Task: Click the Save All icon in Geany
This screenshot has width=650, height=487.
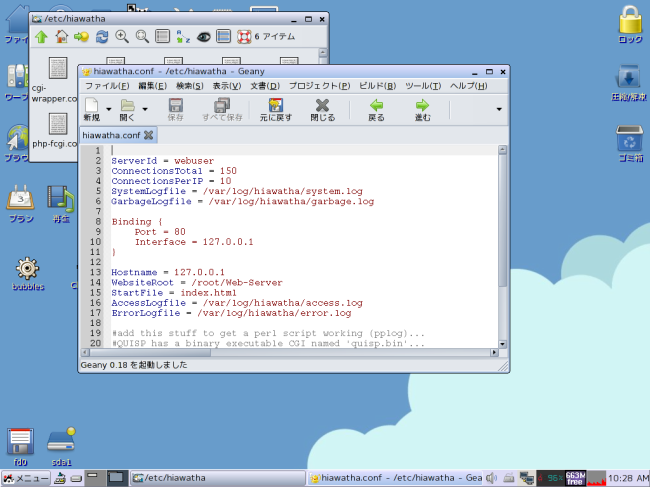Action: coord(222,105)
